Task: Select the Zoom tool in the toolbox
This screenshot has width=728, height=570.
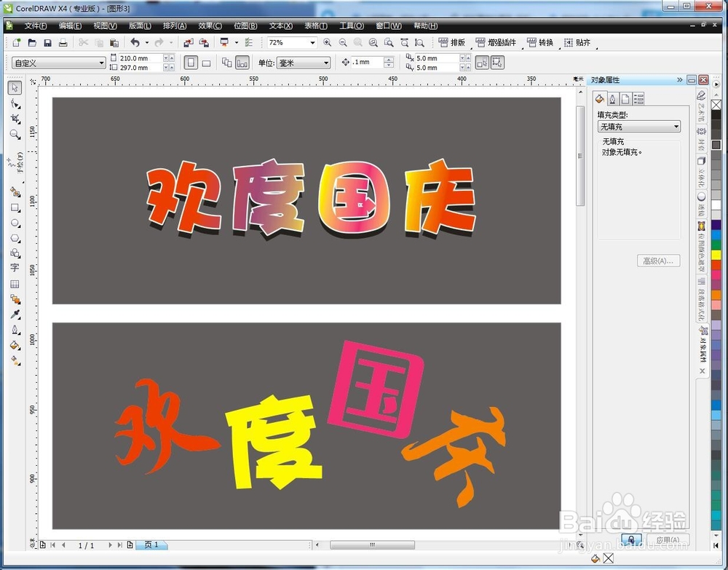Action: tap(15, 135)
